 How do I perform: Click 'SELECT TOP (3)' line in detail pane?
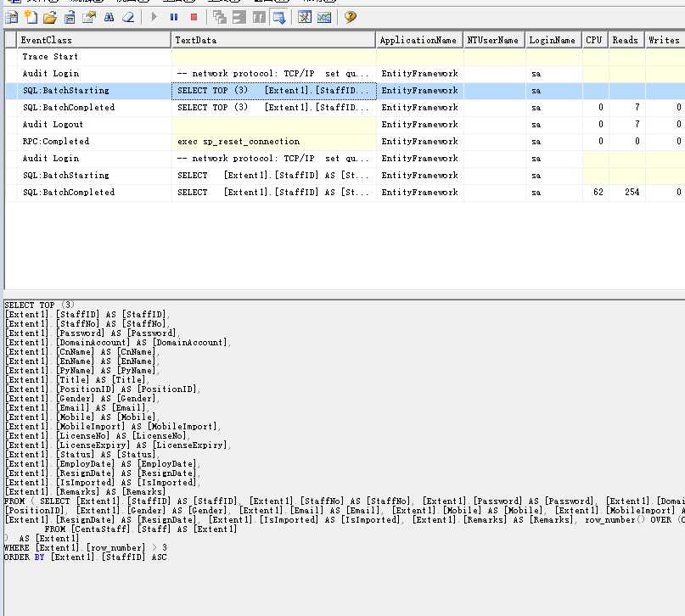39,305
